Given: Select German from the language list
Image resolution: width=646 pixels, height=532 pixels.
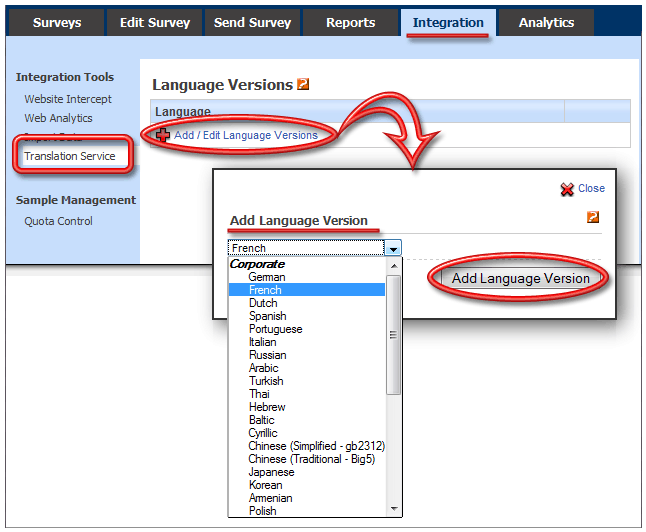Looking at the screenshot, I should pos(267,277).
